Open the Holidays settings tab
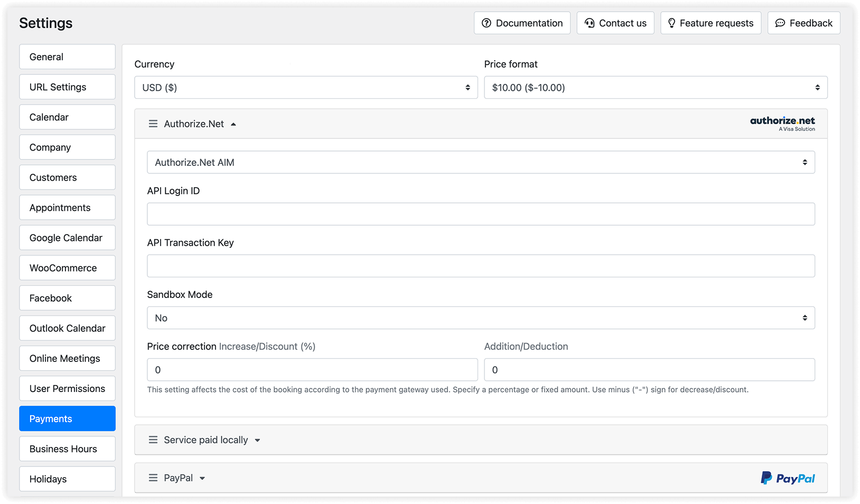This screenshot has width=860, height=504. click(x=67, y=479)
